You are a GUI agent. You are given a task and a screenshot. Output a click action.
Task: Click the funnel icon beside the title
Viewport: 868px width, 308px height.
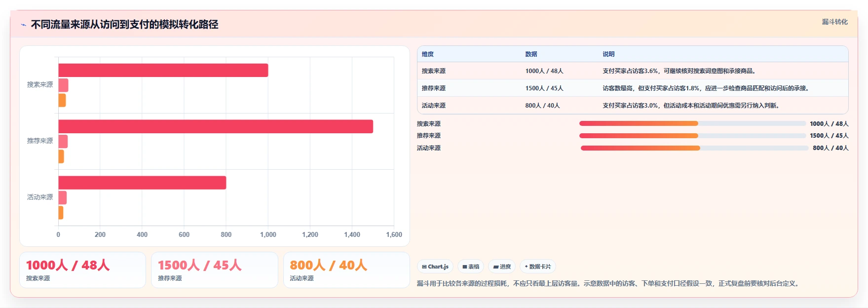point(23,25)
